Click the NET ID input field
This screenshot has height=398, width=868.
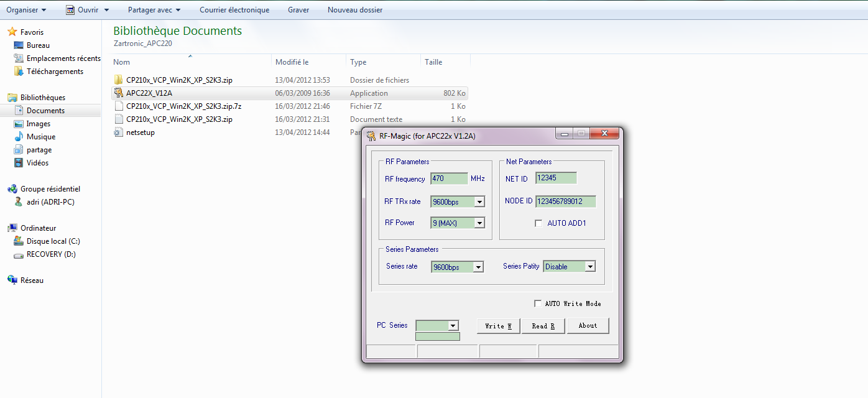point(556,178)
